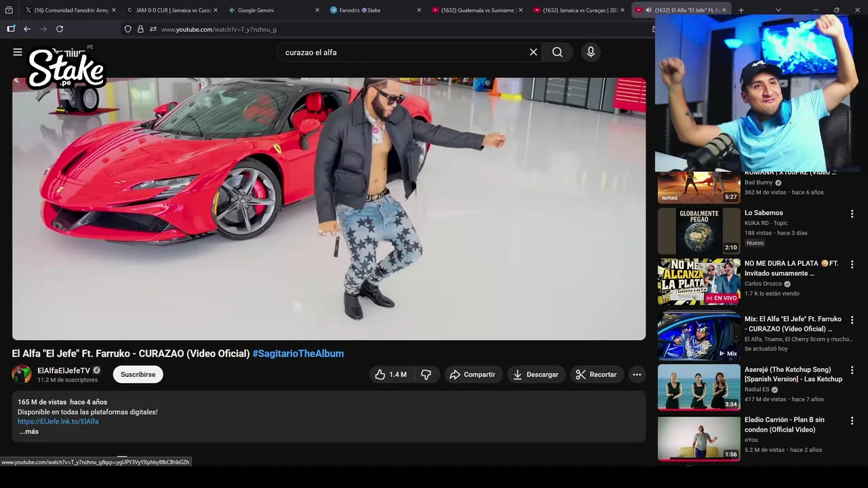Open browser workspaces icon in toolbar
This screenshot has width=868, height=488.
click(x=11, y=29)
